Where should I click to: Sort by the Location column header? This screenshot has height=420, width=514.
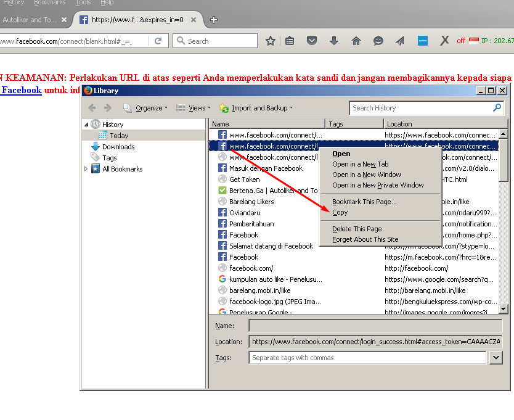(446, 124)
